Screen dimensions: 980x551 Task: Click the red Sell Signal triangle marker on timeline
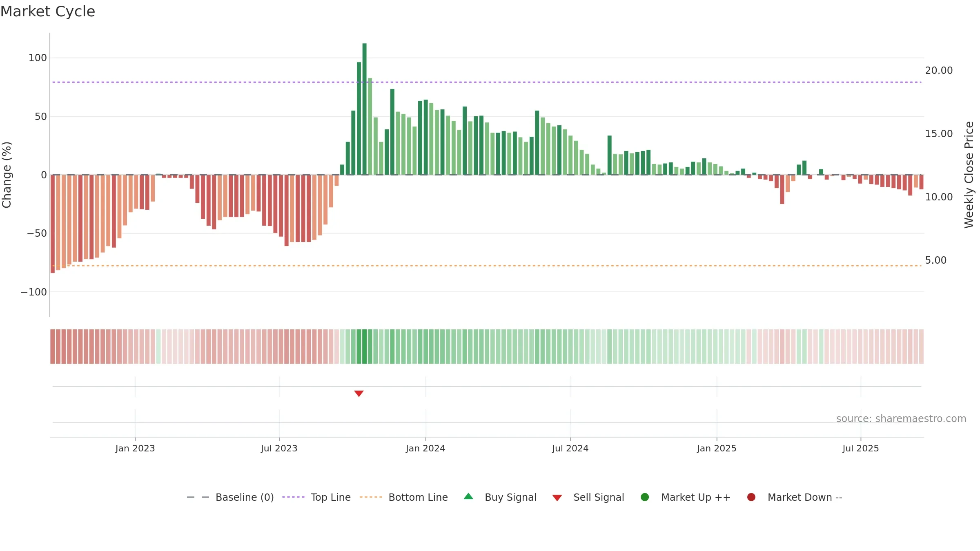(x=359, y=393)
